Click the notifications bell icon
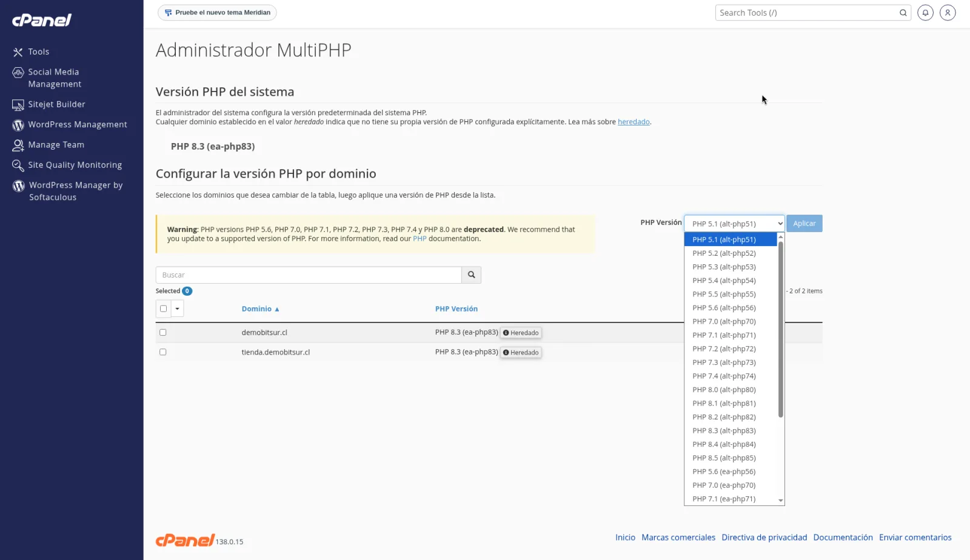Image resolution: width=970 pixels, height=560 pixels. [x=925, y=13]
